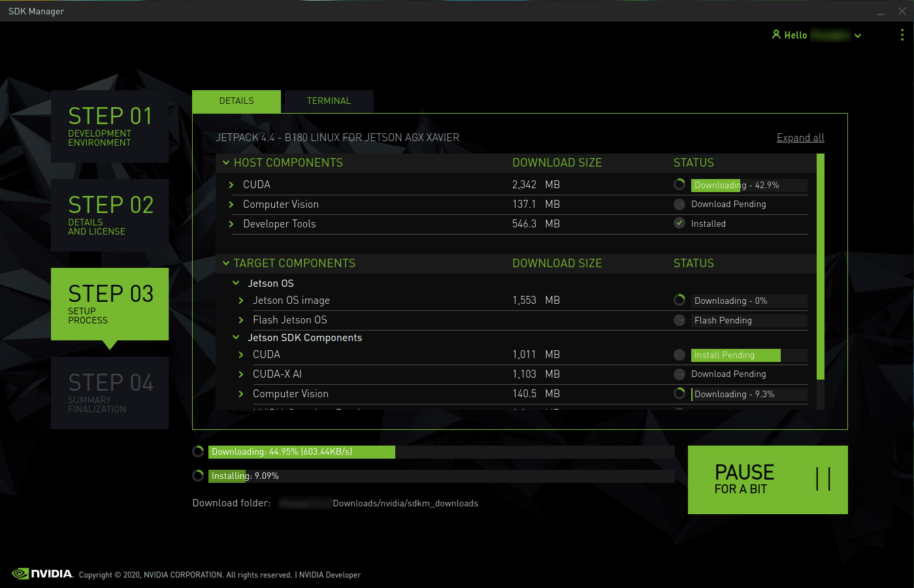The image size is (914, 588).
Task: Click the spinning download indicator beside CUDA host component
Action: pyautogui.click(x=679, y=185)
